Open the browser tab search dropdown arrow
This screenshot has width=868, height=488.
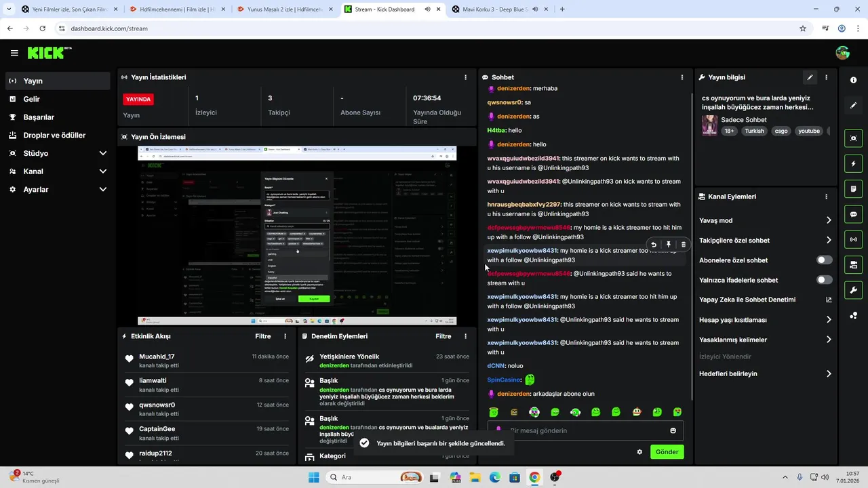point(9,9)
